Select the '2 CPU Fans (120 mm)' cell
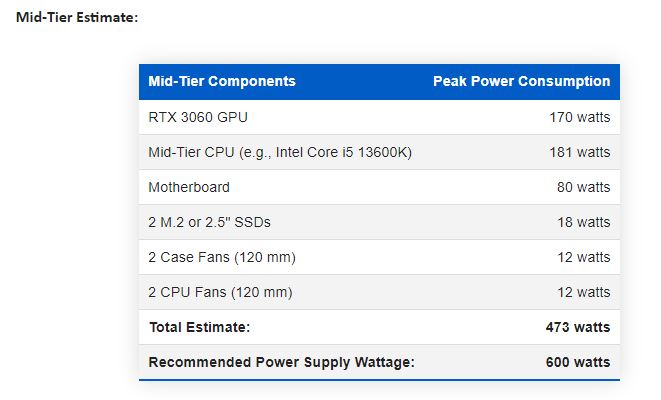The height and width of the screenshot is (400, 661). [x=220, y=292]
